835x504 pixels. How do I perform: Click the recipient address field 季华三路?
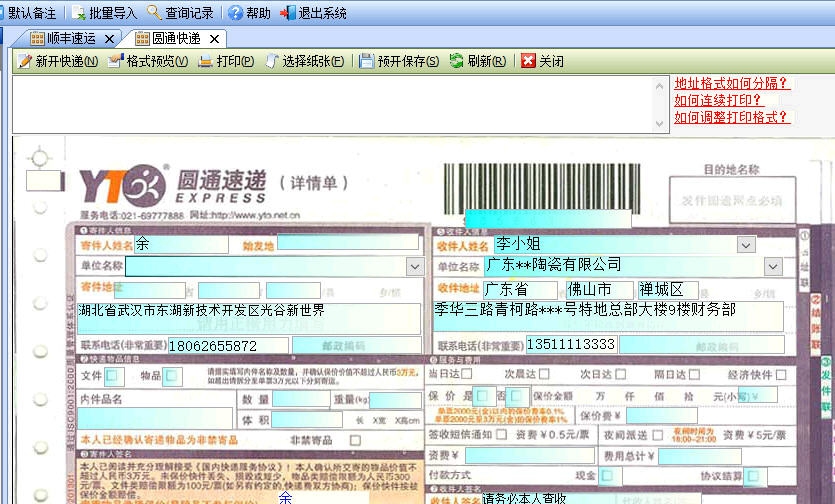click(609, 316)
